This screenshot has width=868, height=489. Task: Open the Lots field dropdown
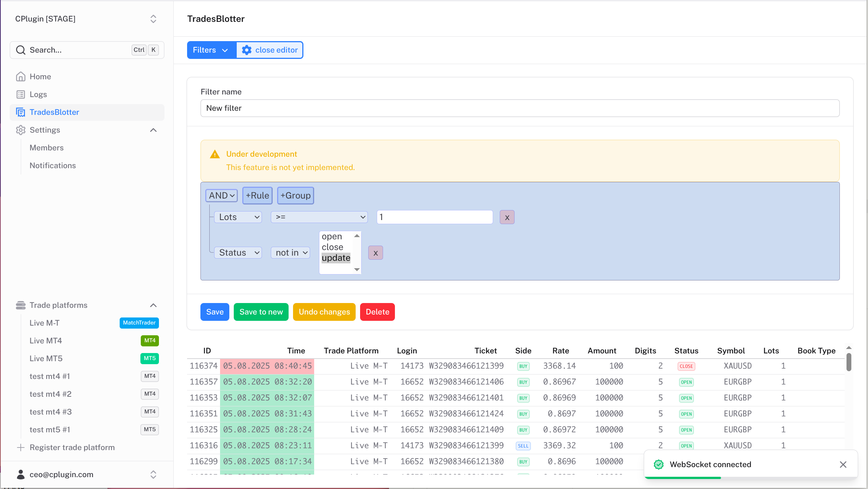tap(238, 217)
